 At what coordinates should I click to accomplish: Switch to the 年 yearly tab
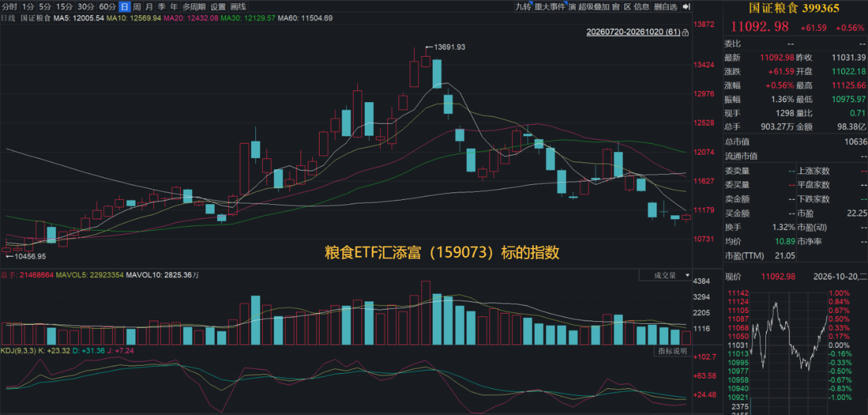174,7
